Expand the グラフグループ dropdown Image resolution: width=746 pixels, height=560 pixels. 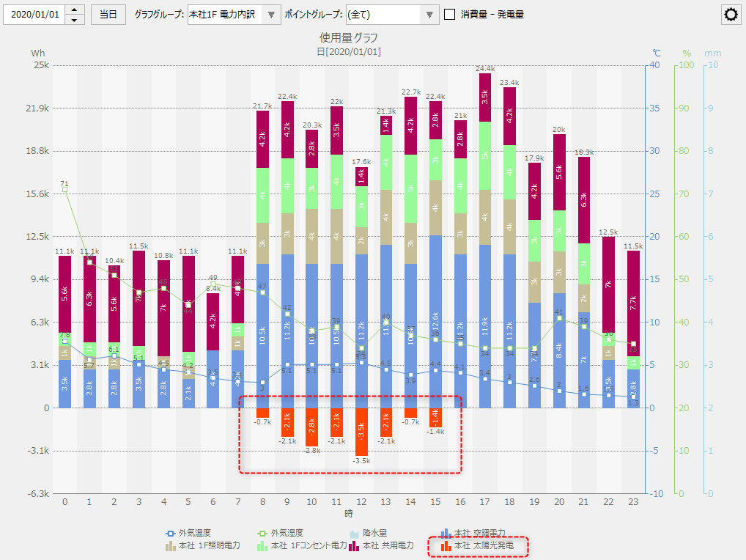tap(272, 15)
